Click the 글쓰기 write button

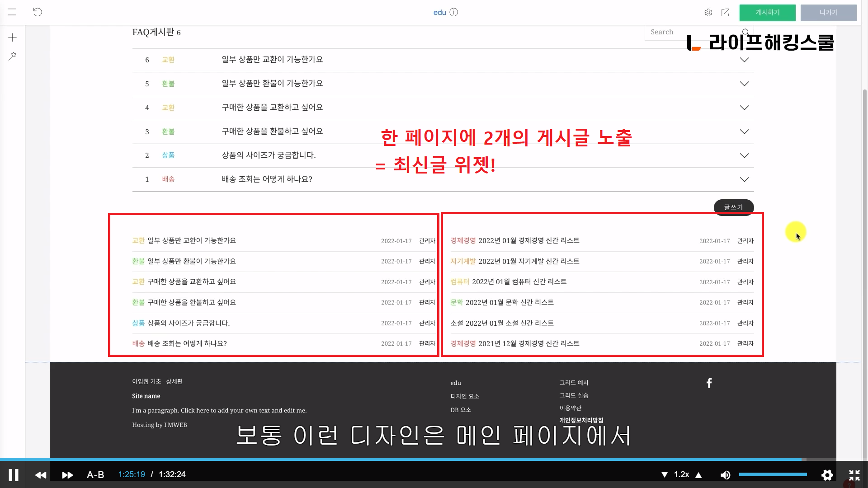(733, 207)
